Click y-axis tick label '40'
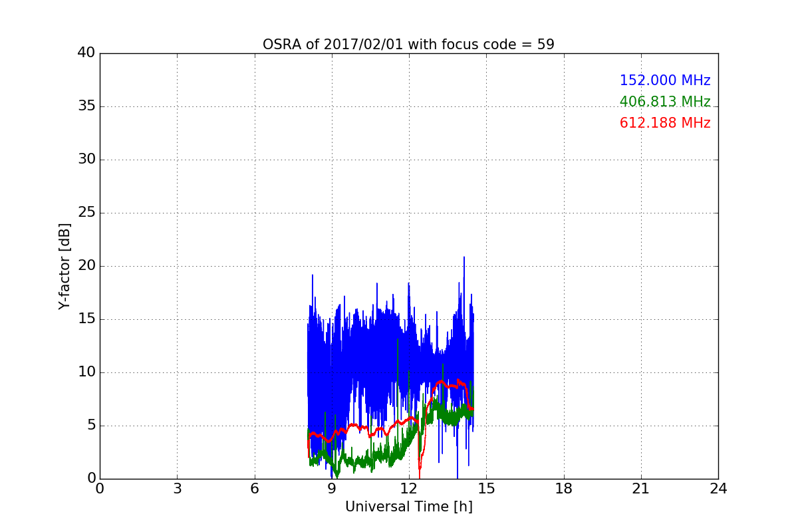Screen dimensions: 798x532 pos(86,53)
